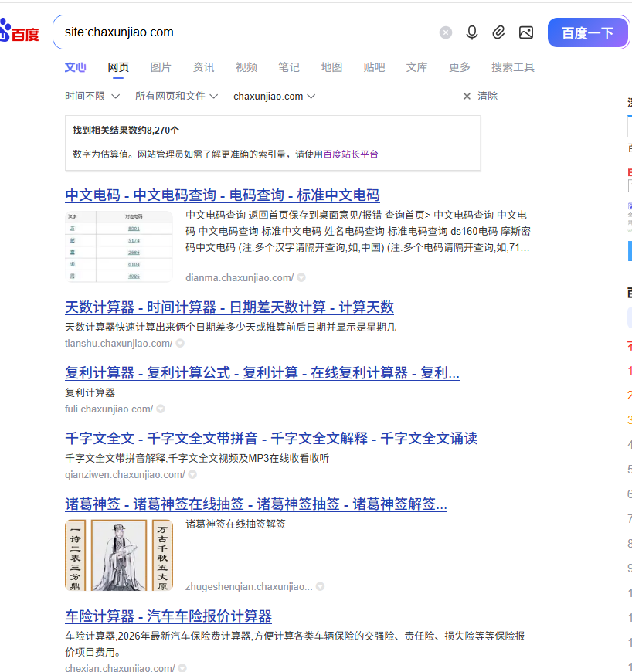Click the X icon beside 清除
This screenshot has width=632, height=672.
coord(467,96)
